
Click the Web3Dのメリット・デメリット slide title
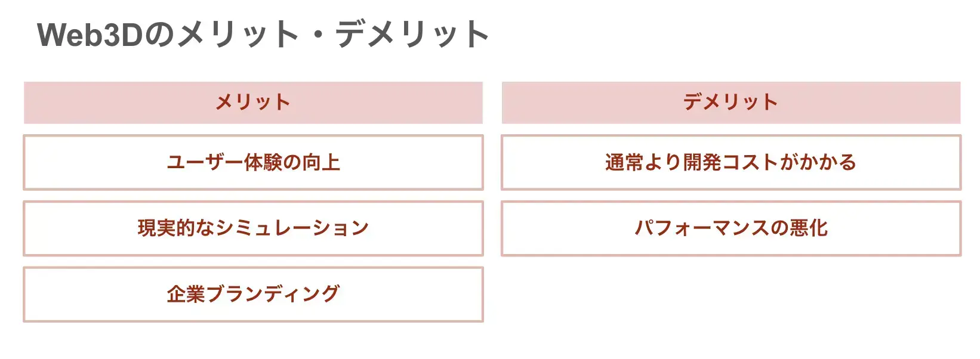click(x=263, y=35)
